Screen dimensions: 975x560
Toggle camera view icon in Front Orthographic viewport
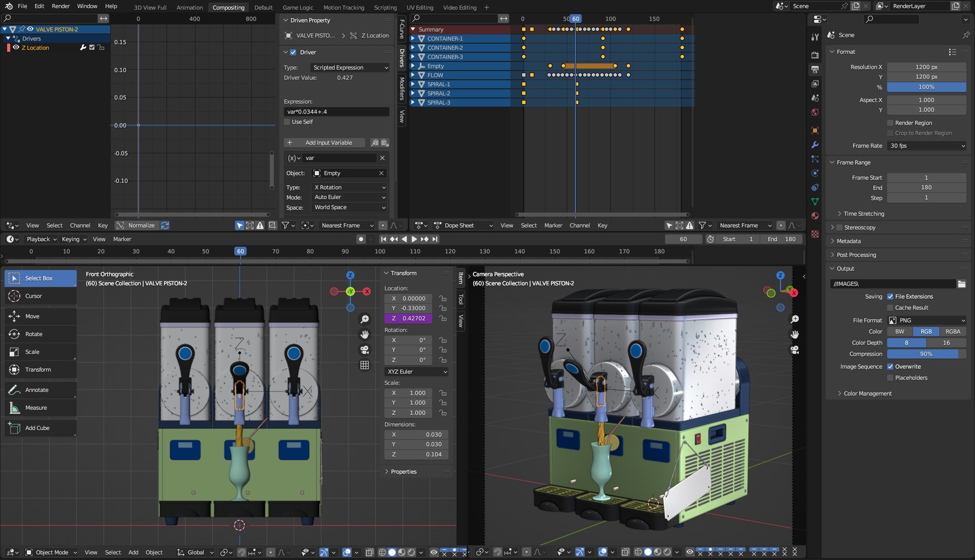click(x=365, y=350)
